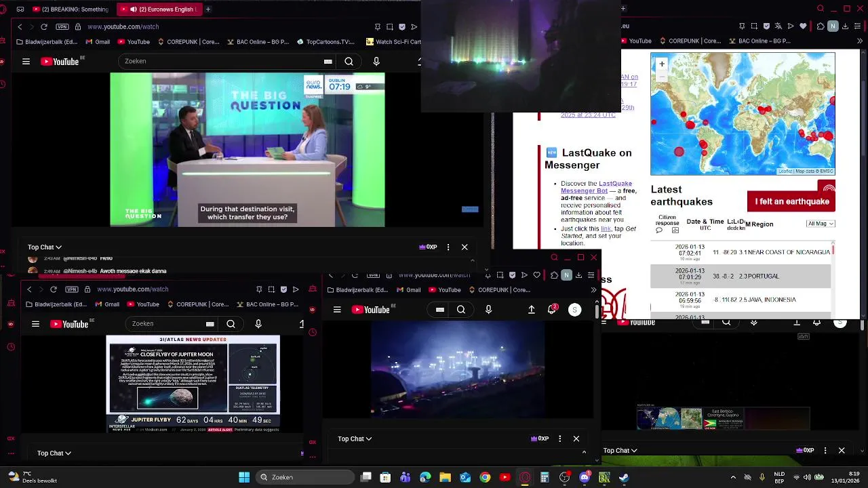
Task: Toggle the heart bookmark in the earthquake window
Action: click(x=804, y=26)
